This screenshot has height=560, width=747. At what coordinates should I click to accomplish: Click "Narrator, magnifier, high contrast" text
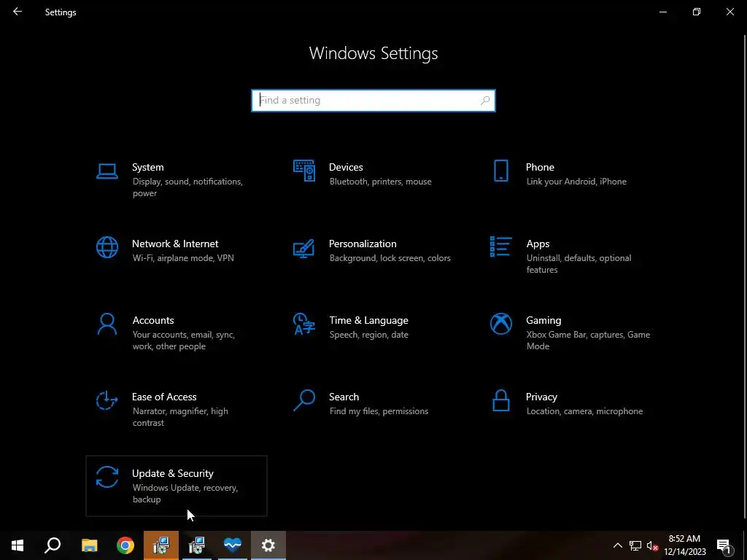click(x=180, y=417)
